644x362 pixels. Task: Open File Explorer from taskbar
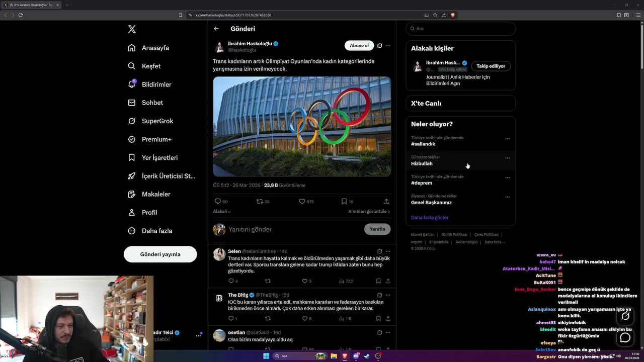click(334, 356)
